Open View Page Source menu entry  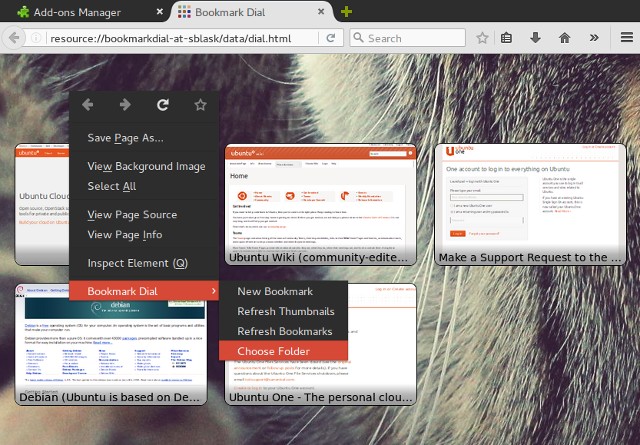pyautogui.click(x=144, y=214)
